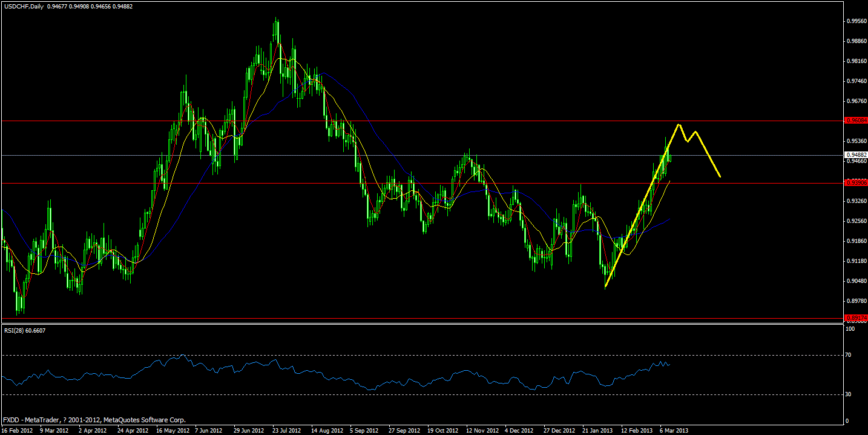
Task: Select the 9 Mar 2012 date label
Action: coord(56,430)
